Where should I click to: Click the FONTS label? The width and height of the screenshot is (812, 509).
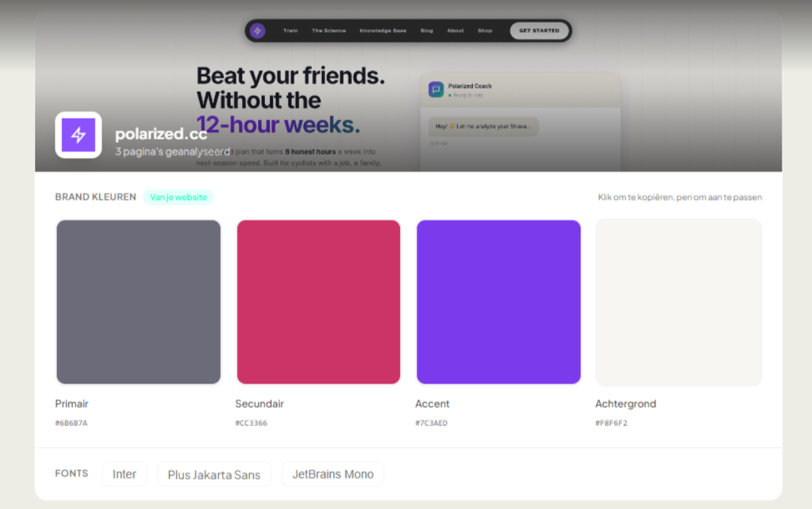(71, 473)
